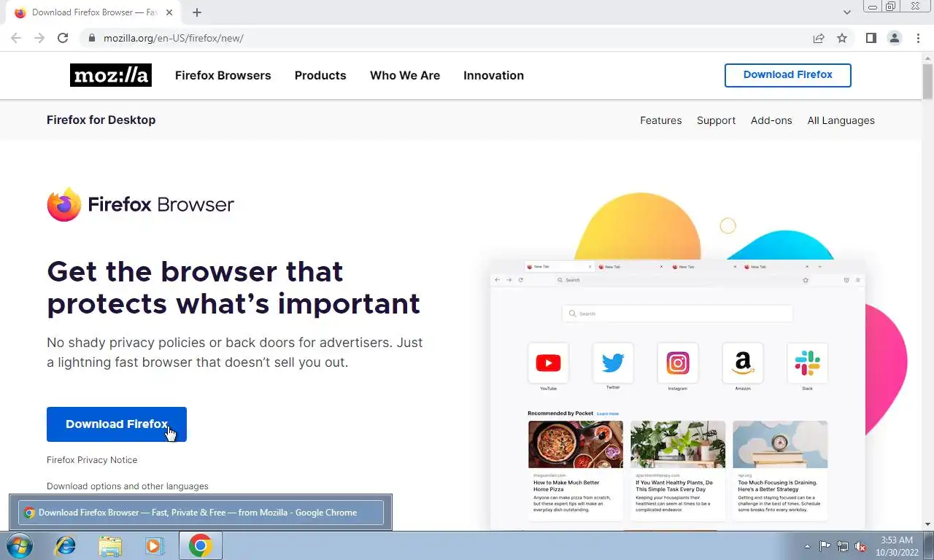Click the Amazon tile in the illustration

coord(743,363)
